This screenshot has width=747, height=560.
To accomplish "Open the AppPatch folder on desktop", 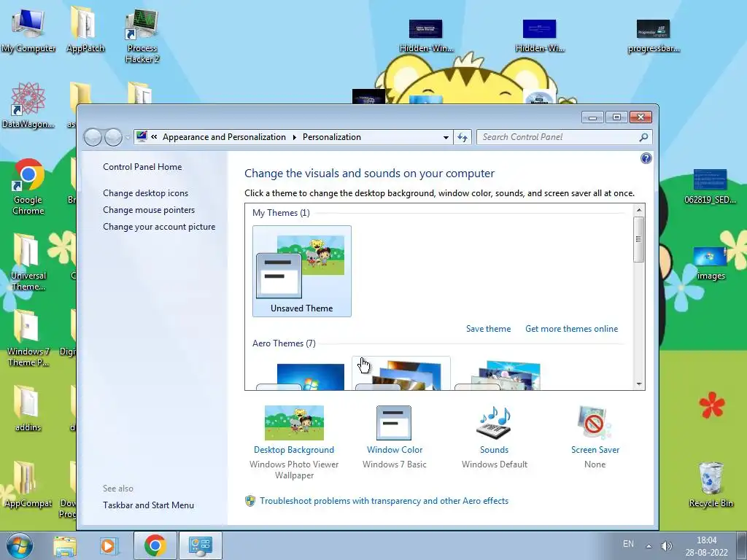I will click(x=85, y=29).
